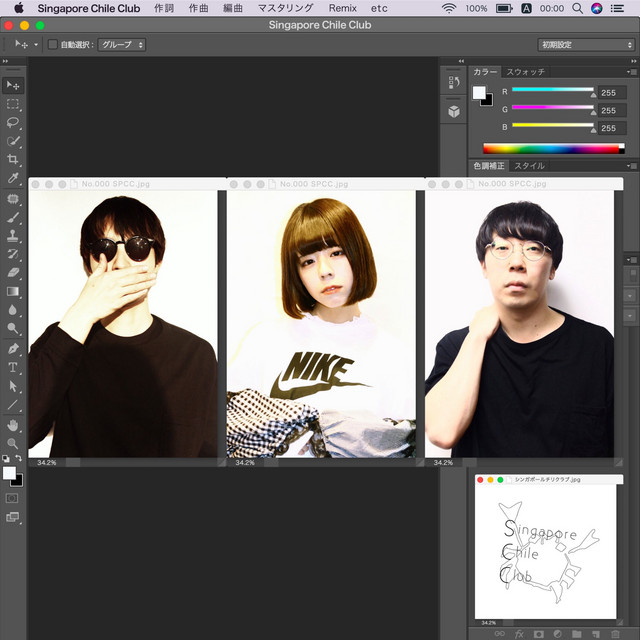Click the 3D cube panel icon
Image resolution: width=640 pixels, height=640 pixels.
(x=453, y=112)
